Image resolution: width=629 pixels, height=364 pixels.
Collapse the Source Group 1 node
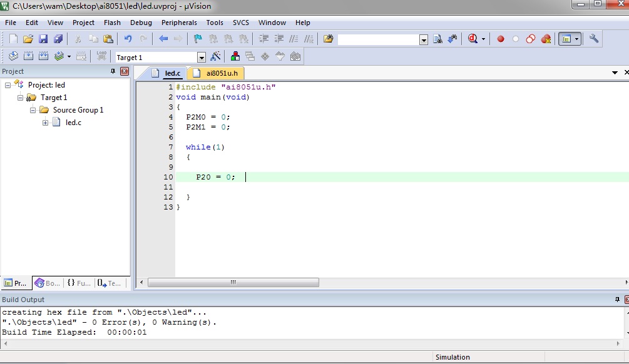tap(33, 110)
